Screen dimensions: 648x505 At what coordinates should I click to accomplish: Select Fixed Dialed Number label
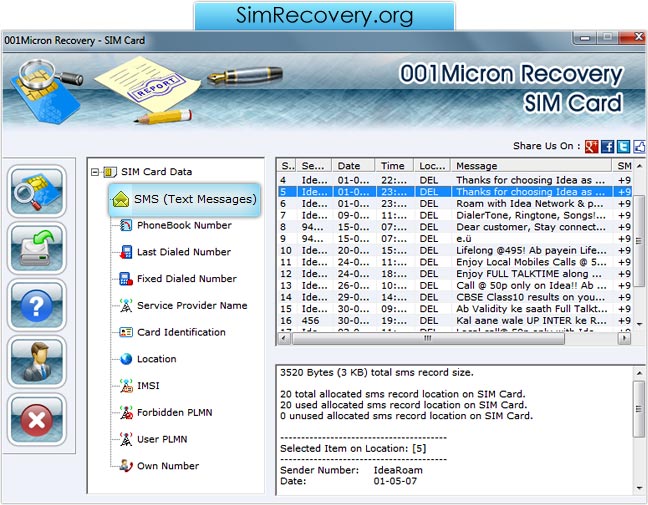coord(187,279)
